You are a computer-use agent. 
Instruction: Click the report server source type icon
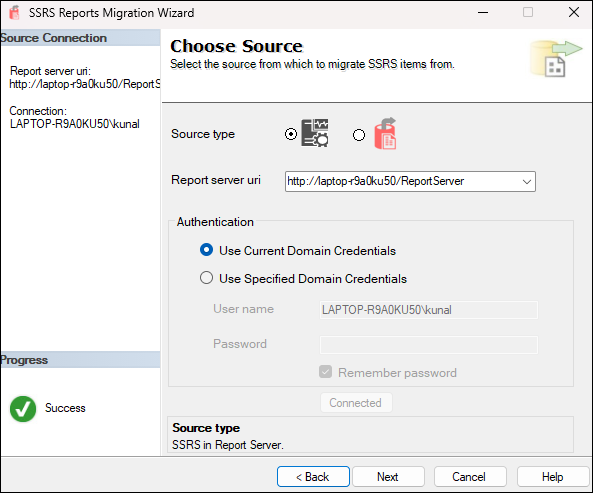(315, 133)
